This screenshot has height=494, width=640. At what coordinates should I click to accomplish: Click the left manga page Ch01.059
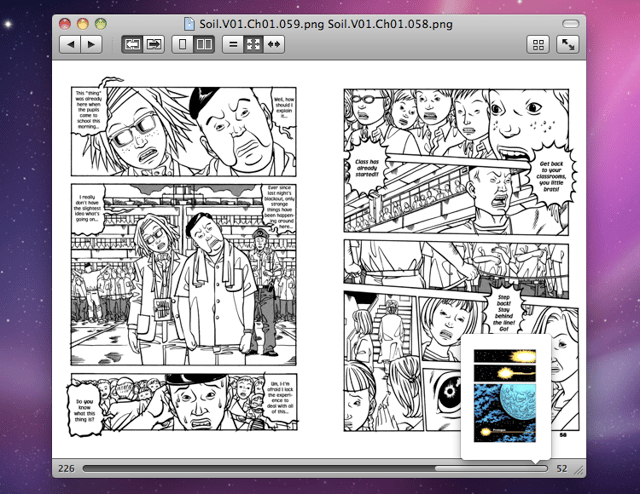(182, 257)
